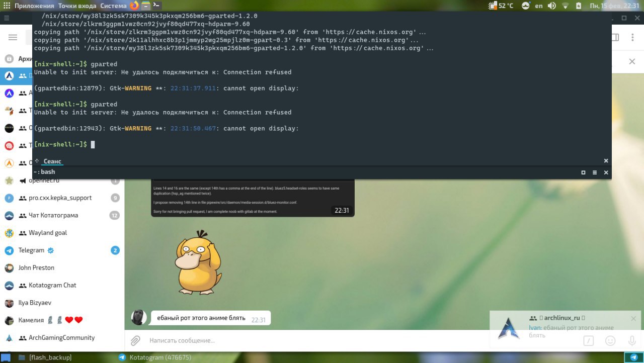Open the emoji picker smiley icon
The width and height of the screenshot is (644, 363).
pyautogui.click(x=610, y=341)
